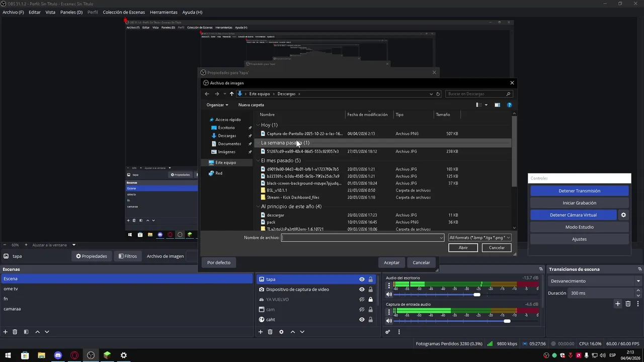Move scene up in Escenas list
The image size is (644, 362).
coord(37,332)
